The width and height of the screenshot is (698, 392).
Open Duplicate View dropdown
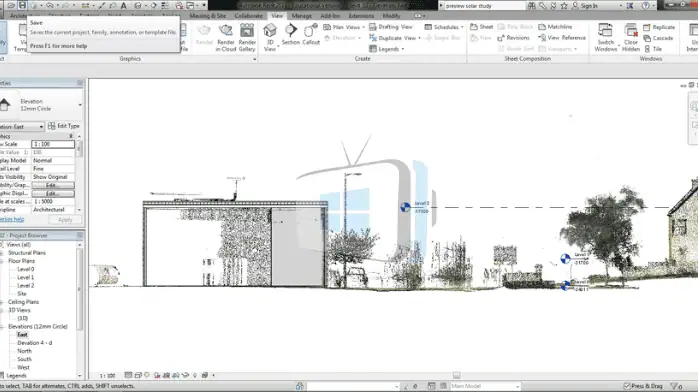tap(395, 38)
